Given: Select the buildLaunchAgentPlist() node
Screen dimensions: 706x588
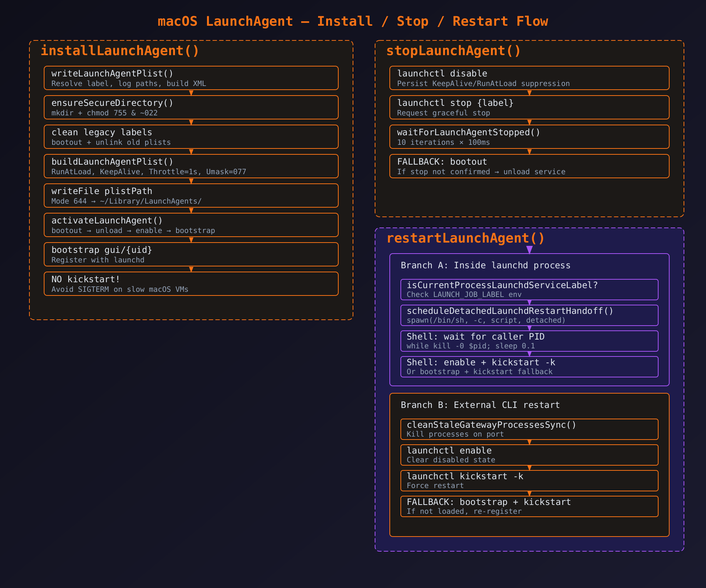Looking at the screenshot, I should (x=191, y=166).
